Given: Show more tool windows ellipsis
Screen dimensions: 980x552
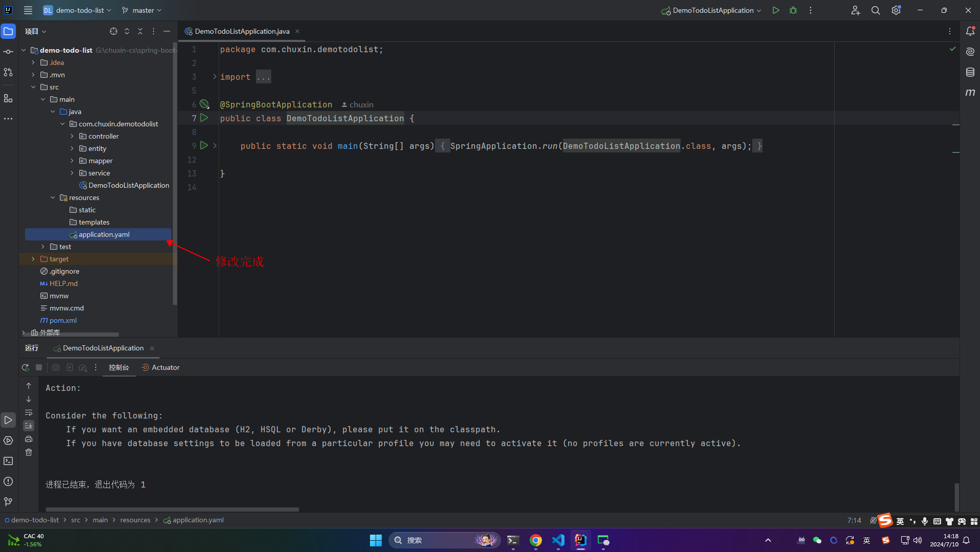Looking at the screenshot, I should (x=8, y=119).
